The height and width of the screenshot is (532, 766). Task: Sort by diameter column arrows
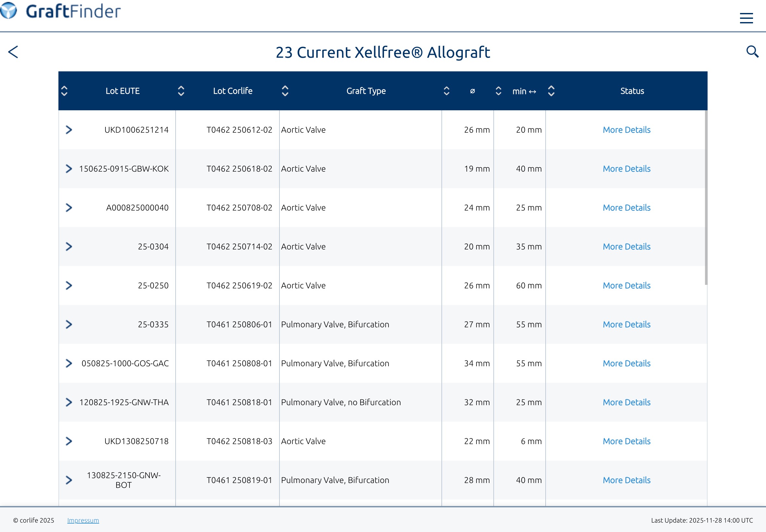coord(447,91)
